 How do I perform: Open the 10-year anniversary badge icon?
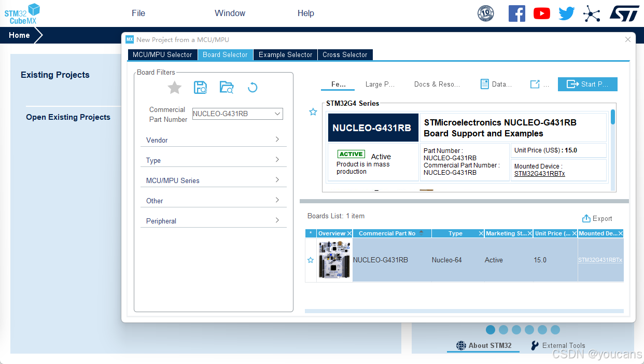[485, 13]
